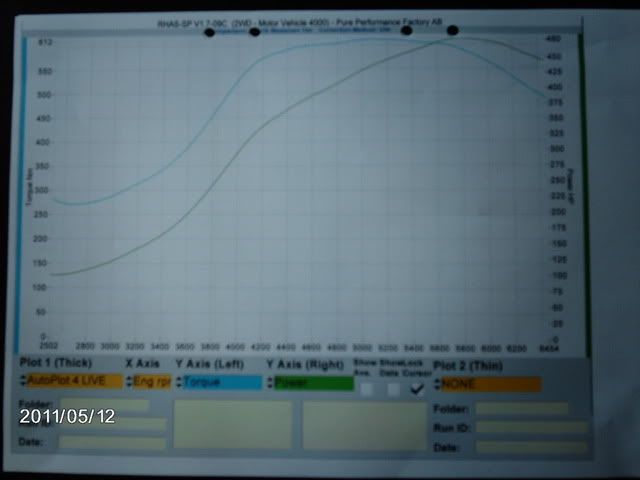Open the X Axis Eng rpm dropdown
The width and height of the screenshot is (640, 480).
(148, 381)
